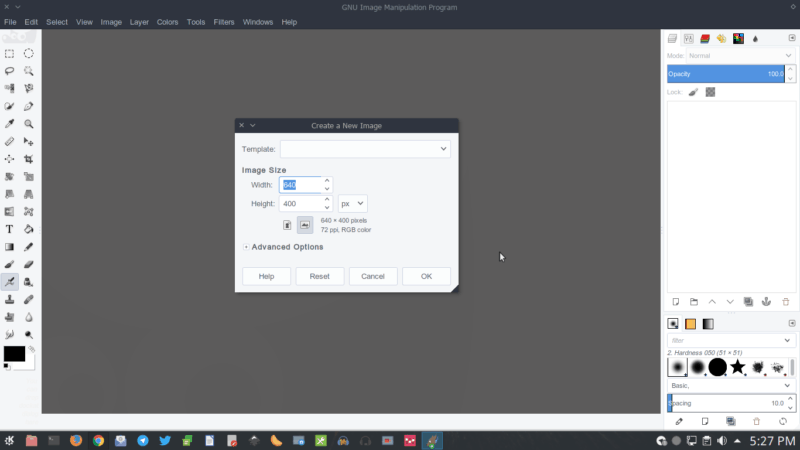Adjust the layer Opacity slider
800x450 pixels.
(x=727, y=74)
